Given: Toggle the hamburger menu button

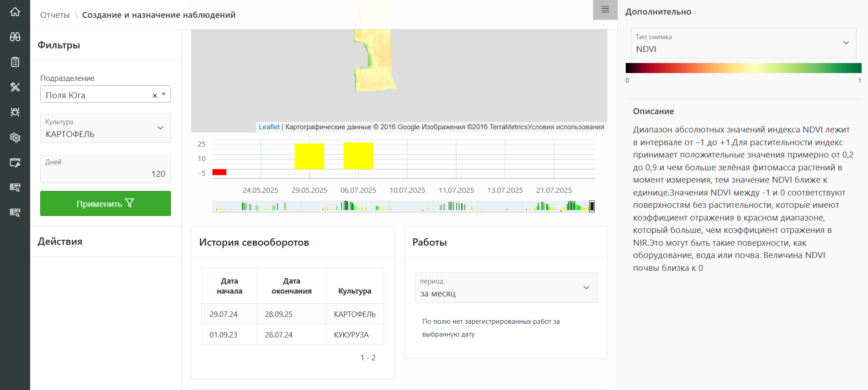Looking at the screenshot, I should click(605, 10).
